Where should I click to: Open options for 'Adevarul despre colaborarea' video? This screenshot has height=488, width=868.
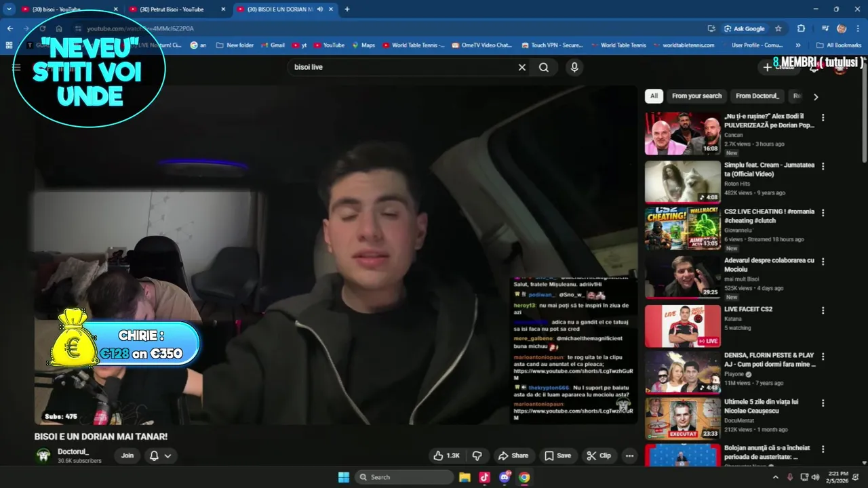pyautogui.click(x=823, y=261)
